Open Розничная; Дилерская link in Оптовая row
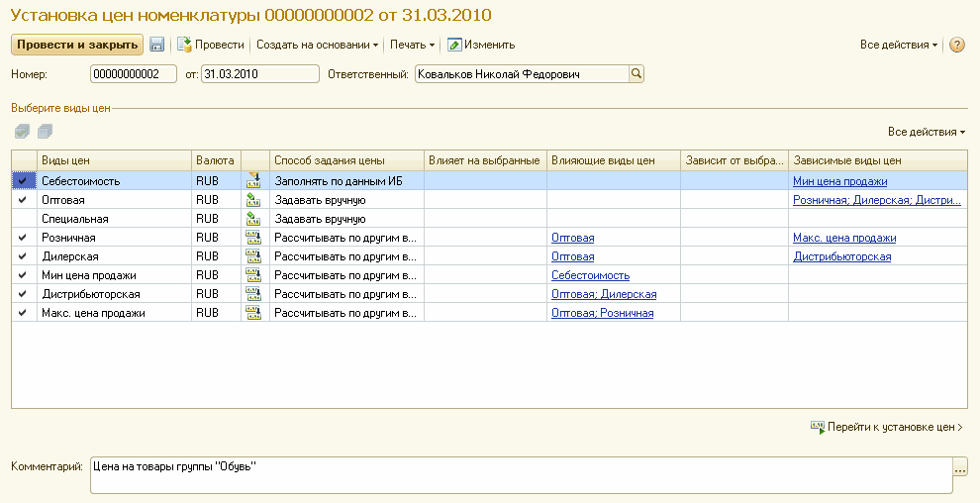980x503 pixels. [877, 200]
